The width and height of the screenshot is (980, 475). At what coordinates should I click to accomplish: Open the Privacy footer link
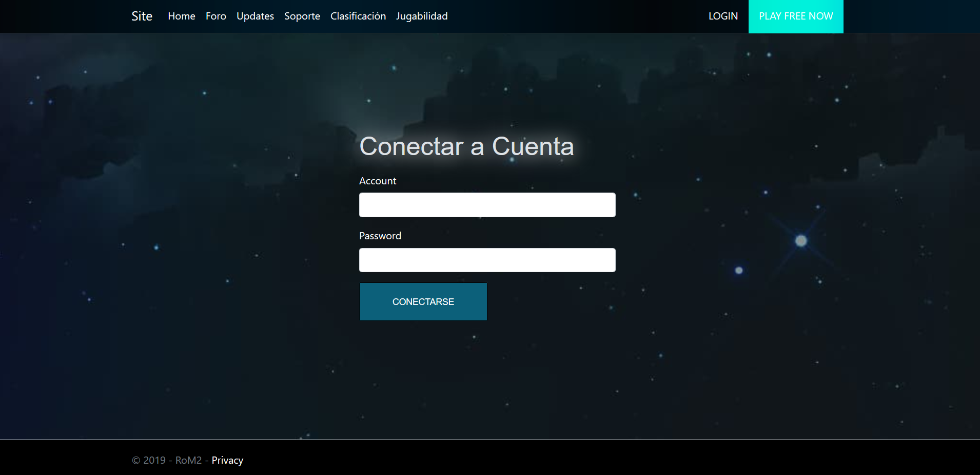[227, 461]
